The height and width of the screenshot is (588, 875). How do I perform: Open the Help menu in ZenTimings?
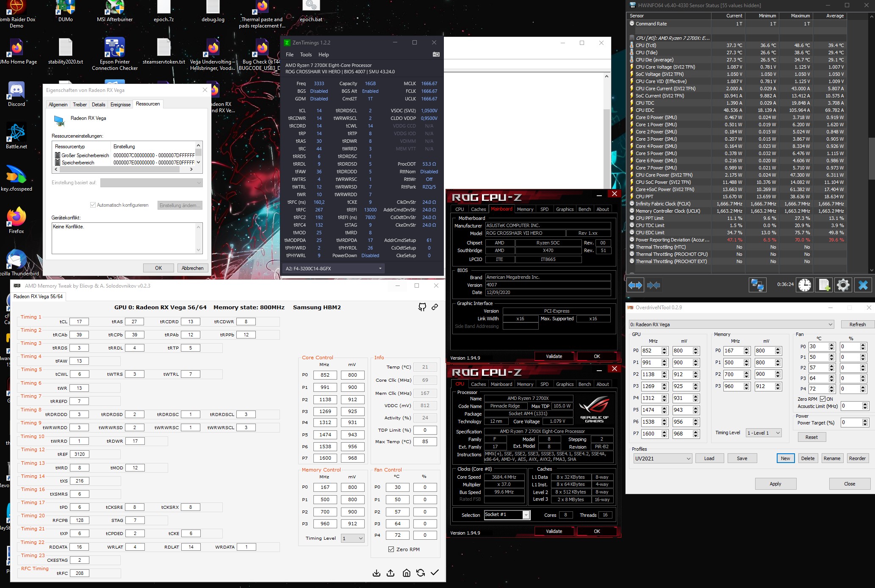click(324, 55)
